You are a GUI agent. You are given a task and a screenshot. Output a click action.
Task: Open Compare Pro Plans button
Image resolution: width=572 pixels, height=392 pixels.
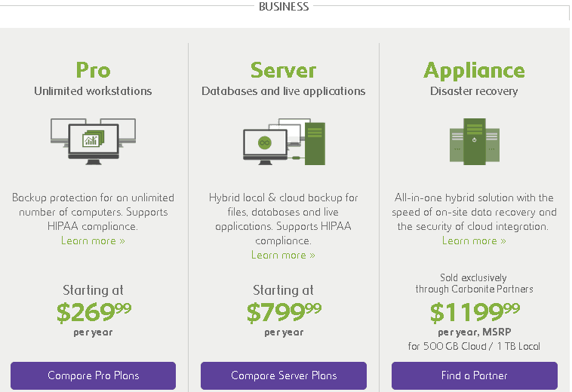pyautogui.click(x=93, y=375)
